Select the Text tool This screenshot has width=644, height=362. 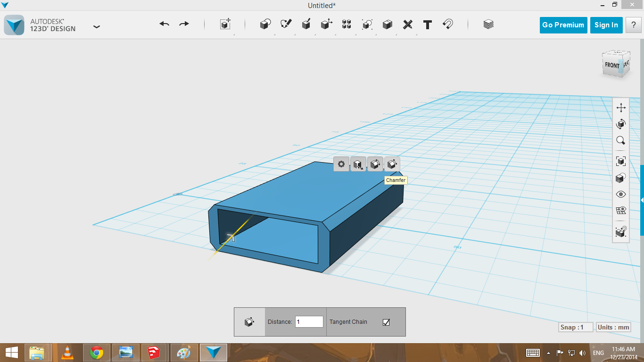point(428,25)
